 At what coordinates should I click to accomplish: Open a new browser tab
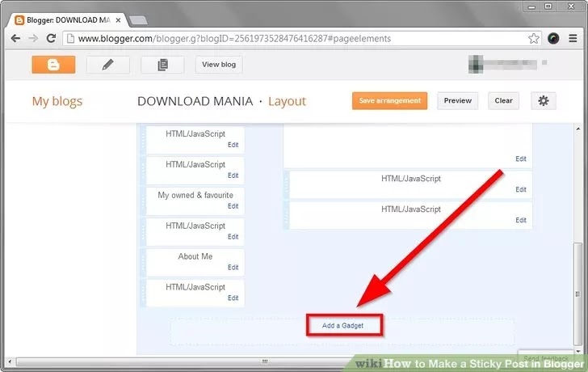138,20
